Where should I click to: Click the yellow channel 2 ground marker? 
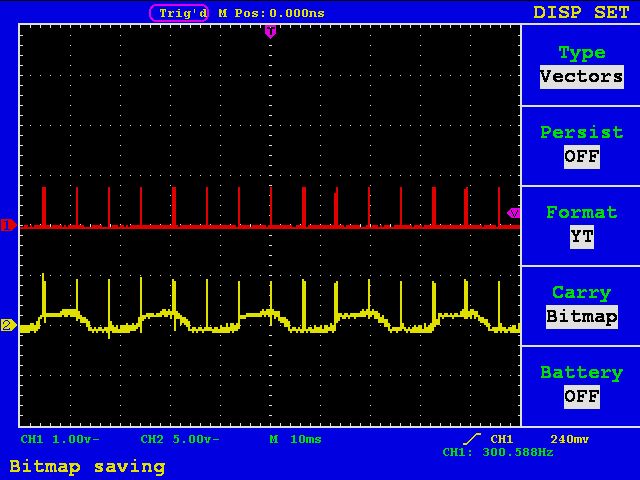coord(8,325)
